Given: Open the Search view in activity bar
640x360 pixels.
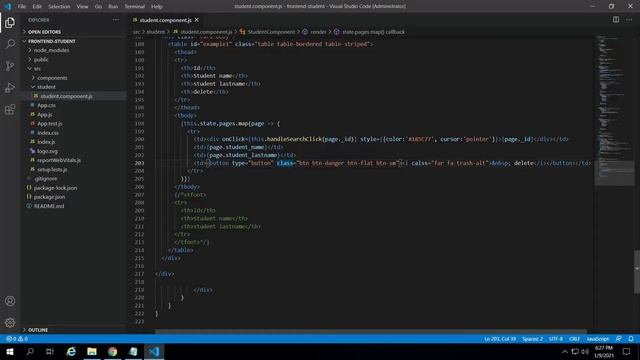Looking at the screenshot, I should (10, 44).
